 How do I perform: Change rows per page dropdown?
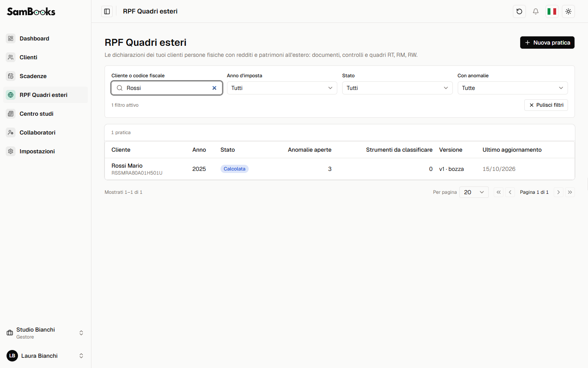tap(474, 192)
